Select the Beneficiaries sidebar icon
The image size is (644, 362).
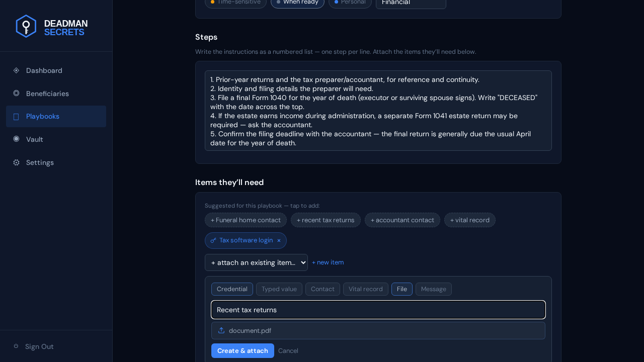point(16,93)
